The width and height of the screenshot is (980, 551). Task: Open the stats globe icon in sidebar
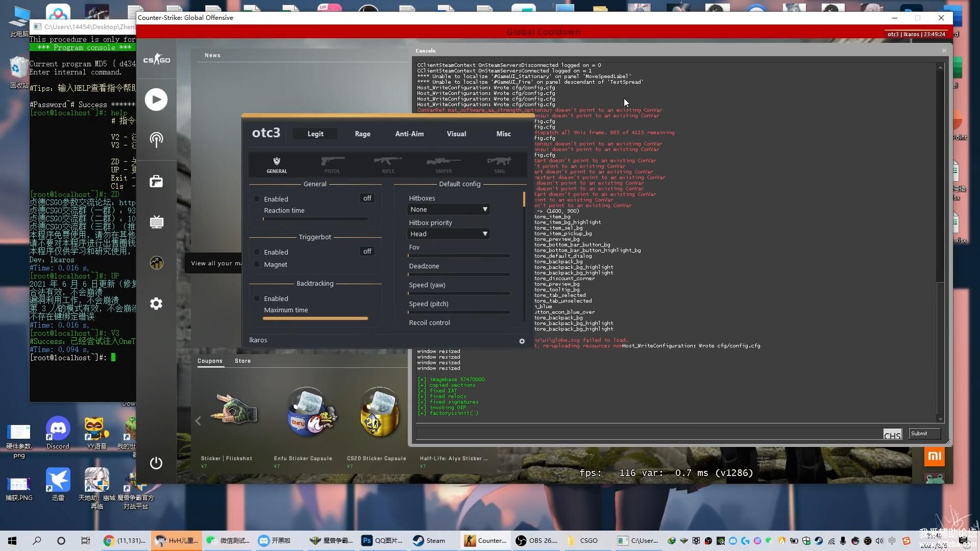pos(156,263)
